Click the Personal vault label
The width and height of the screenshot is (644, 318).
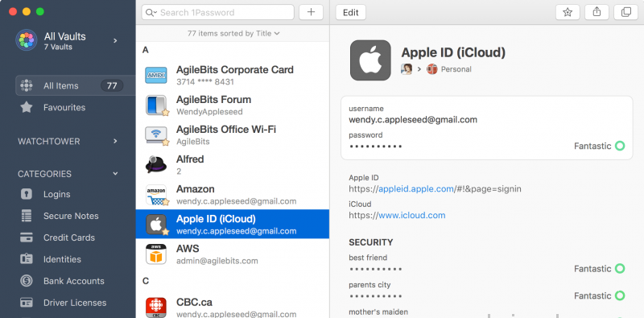coord(456,69)
